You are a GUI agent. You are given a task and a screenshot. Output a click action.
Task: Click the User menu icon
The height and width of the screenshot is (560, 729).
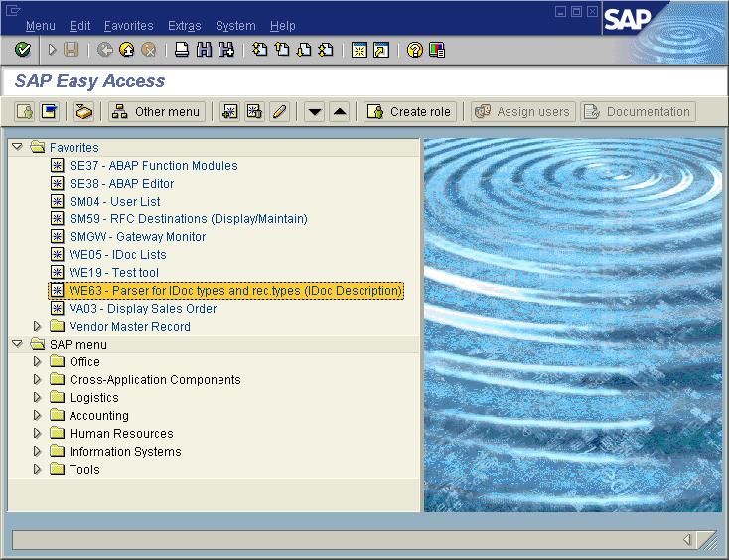tap(25, 111)
